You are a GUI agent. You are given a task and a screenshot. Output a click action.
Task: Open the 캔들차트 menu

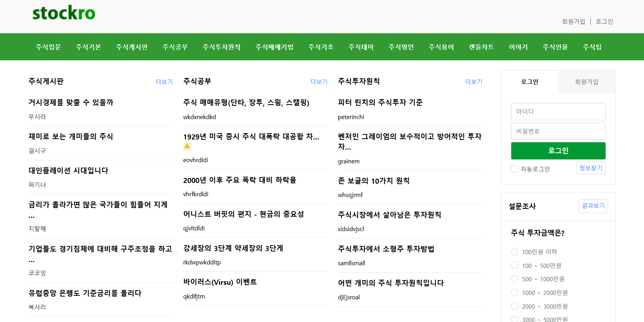tap(482, 47)
